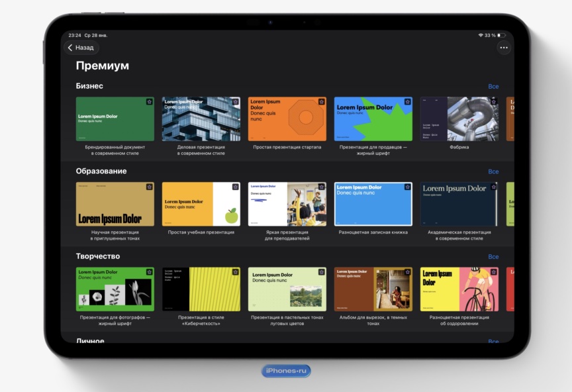The image size is (572, 392).
Task: Open the Альбом для вырезок template
Action: click(373, 289)
